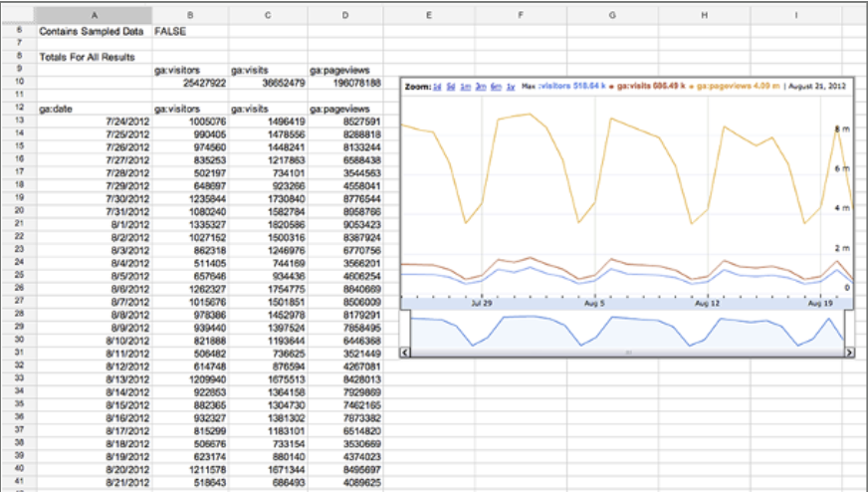Set chart zoom to 3m
This screenshot has height=492, width=868.
481,87
